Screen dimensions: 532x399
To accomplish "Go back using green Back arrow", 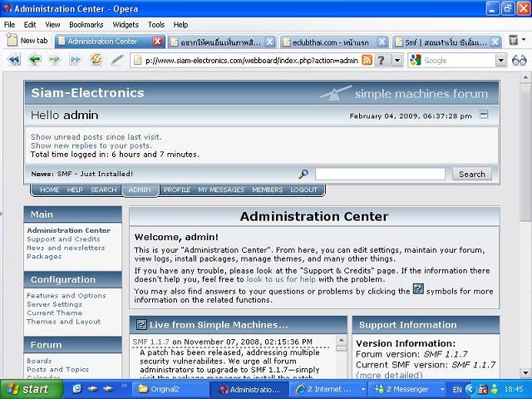I will (x=35, y=60).
